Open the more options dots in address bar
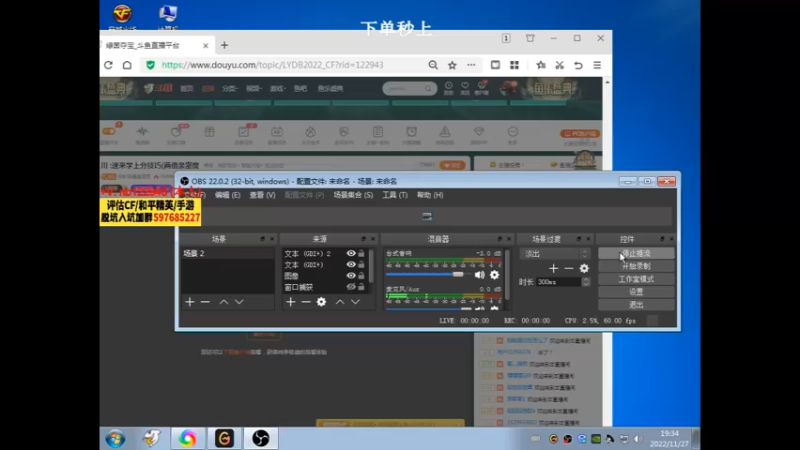Image resolution: width=800 pixels, height=450 pixels. click(x=471, y=65)
